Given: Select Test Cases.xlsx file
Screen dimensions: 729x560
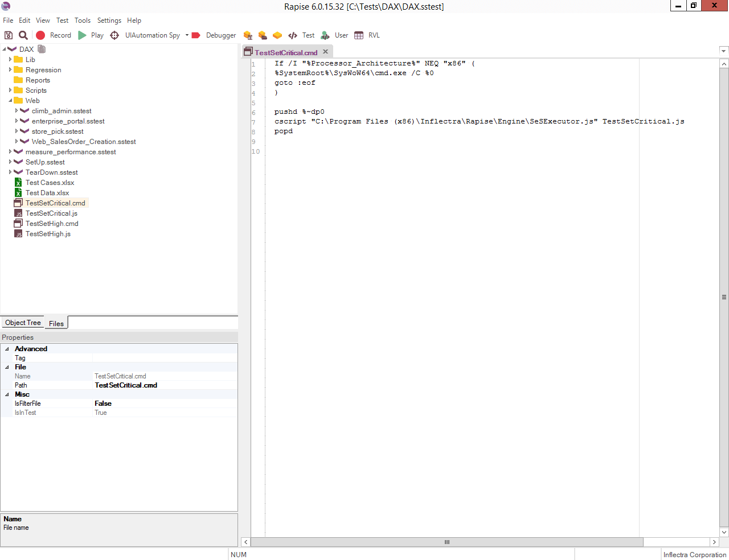Looking at the screenshot, I should click(x=50, y=183).
